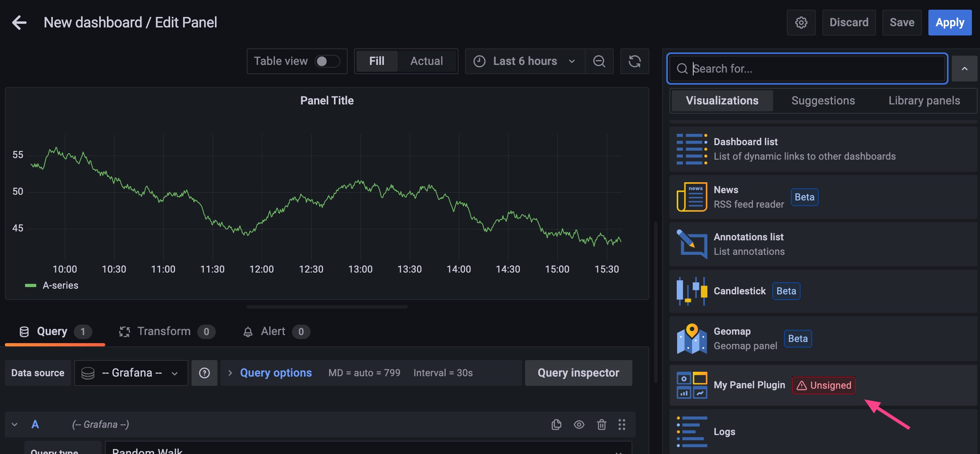Open the Query inspector

pyautogui.click(x=578, y=373)
